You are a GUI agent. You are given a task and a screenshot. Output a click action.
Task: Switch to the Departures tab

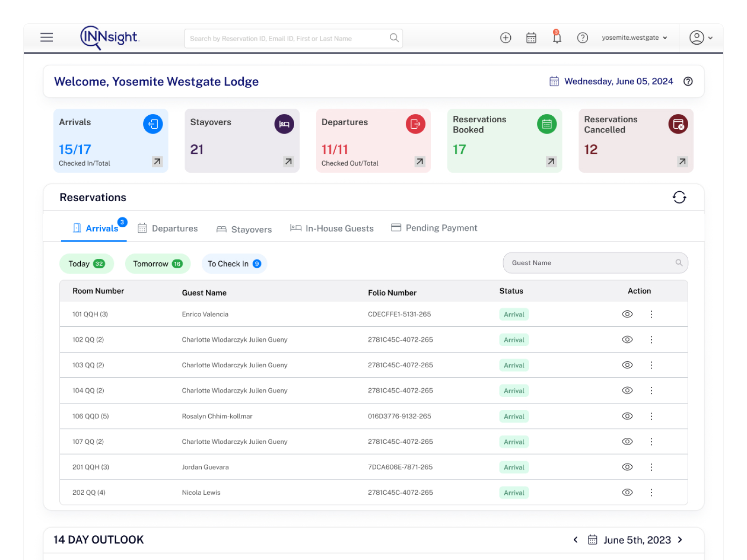(x=168, y=228)
